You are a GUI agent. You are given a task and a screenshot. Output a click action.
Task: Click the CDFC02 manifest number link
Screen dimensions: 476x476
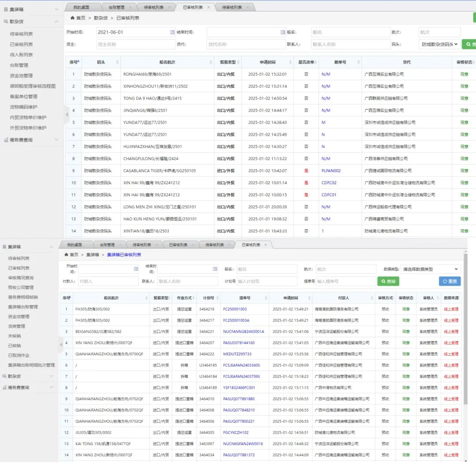[x=329, y=182]
